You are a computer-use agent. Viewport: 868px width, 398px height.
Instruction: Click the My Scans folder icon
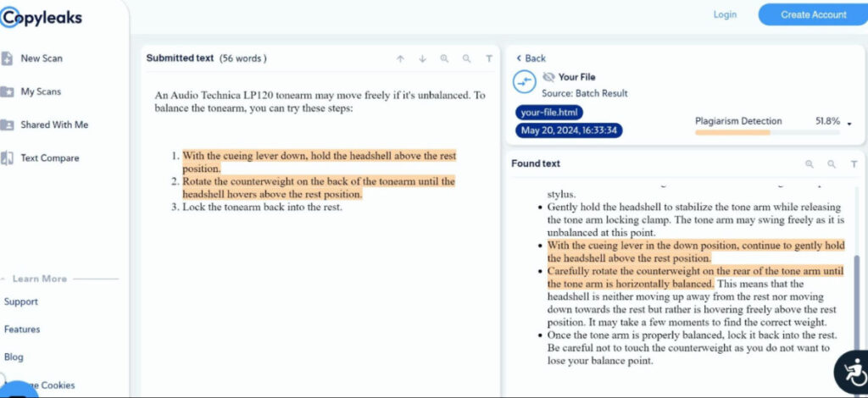coord(7,91)
